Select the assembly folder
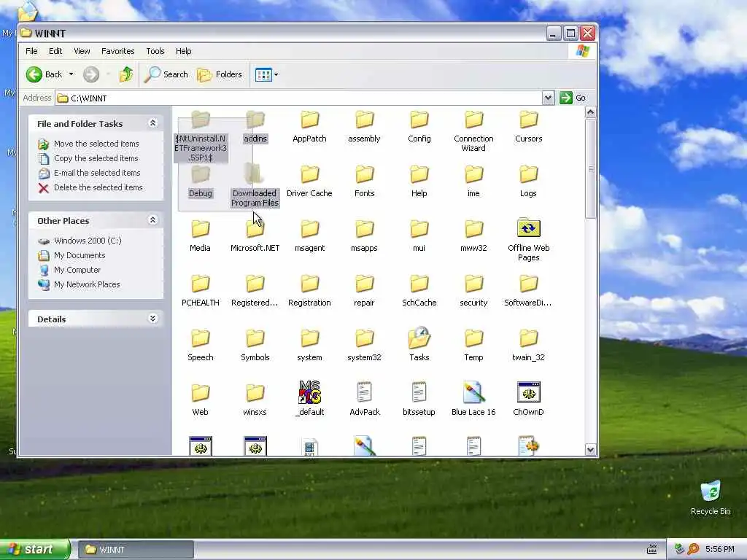Viewport: 747px width, 560px height. coord(365,127)
